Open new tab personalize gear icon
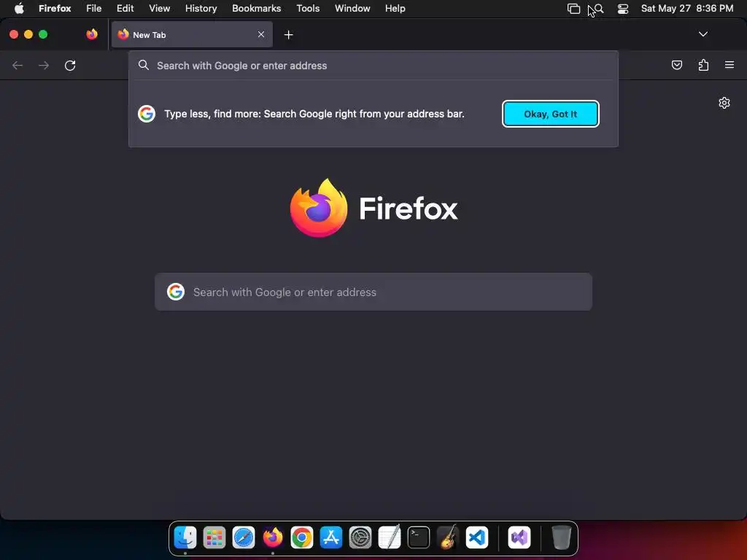The height and width of the screenshot is (560, 747). tap(724, 103)
